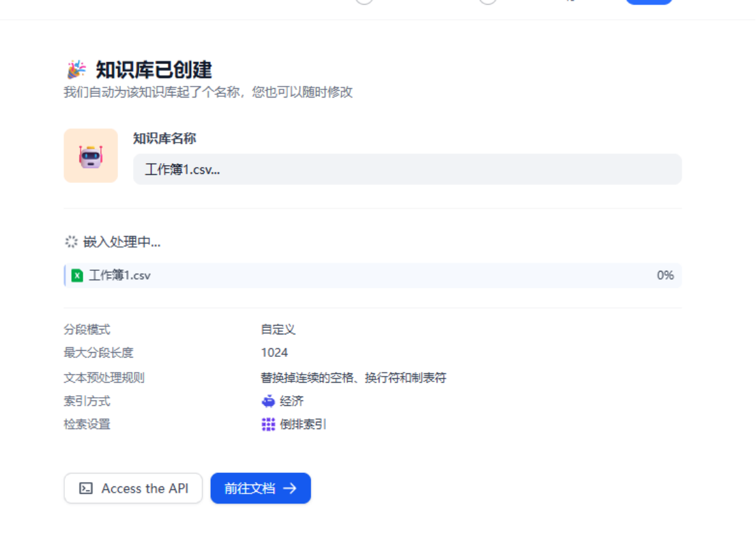The image size is (756, 552).
Task: Click the 知识库已创建 heading
Action: click(154, 70)
